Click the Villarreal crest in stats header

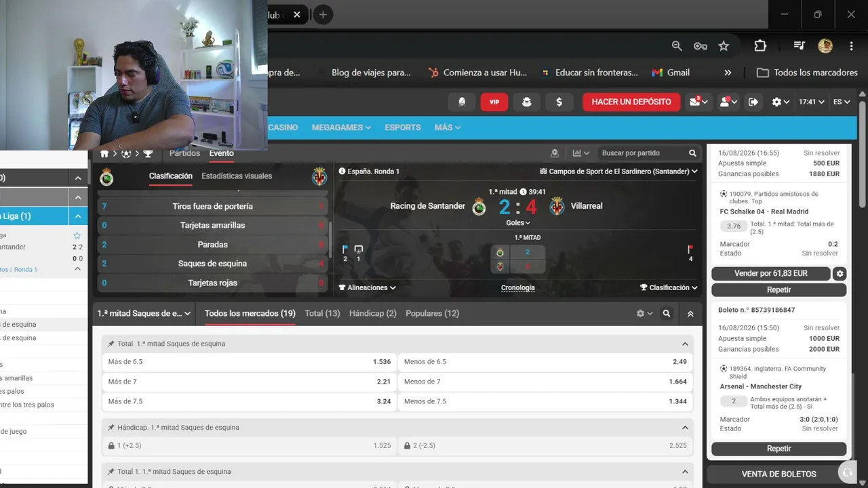point(319,177)
